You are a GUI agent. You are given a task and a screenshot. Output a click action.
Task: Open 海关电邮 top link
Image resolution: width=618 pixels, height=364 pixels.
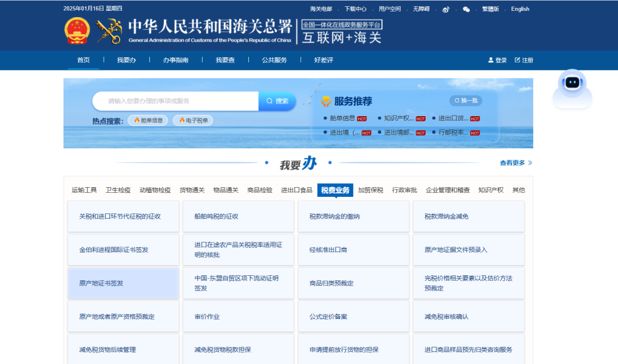pos(321,9)
